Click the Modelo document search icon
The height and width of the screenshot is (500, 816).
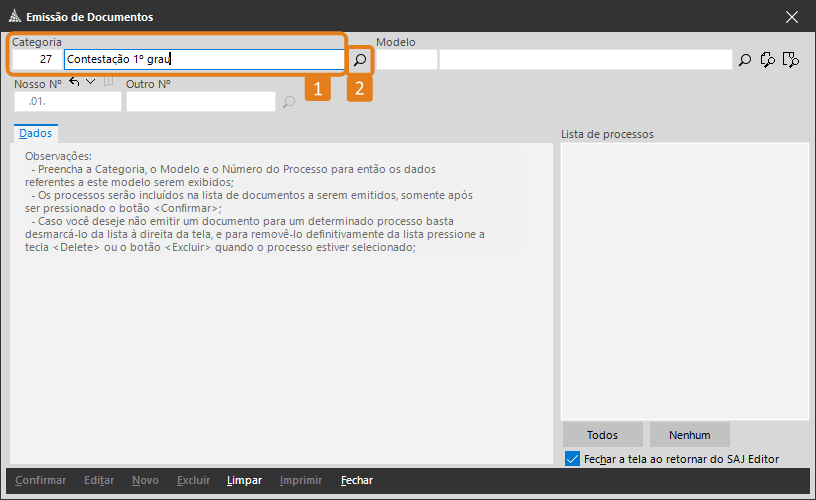pos(791,60)
